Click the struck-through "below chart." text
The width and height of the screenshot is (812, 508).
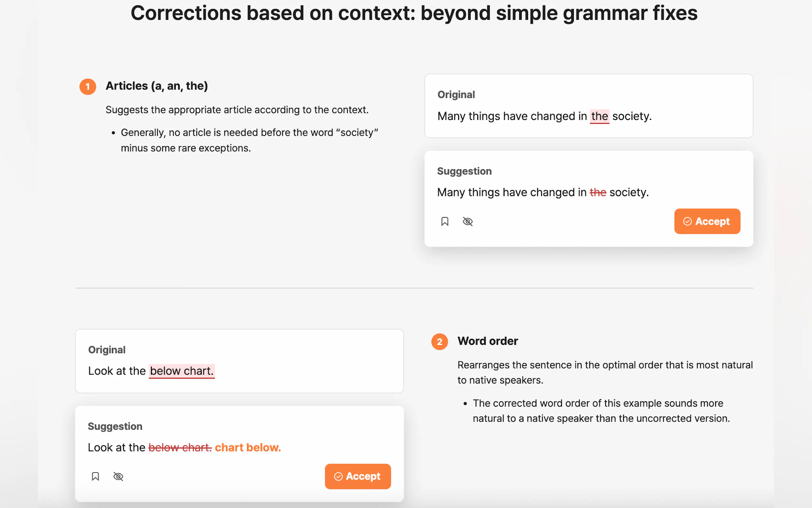[x=180, y=448]
